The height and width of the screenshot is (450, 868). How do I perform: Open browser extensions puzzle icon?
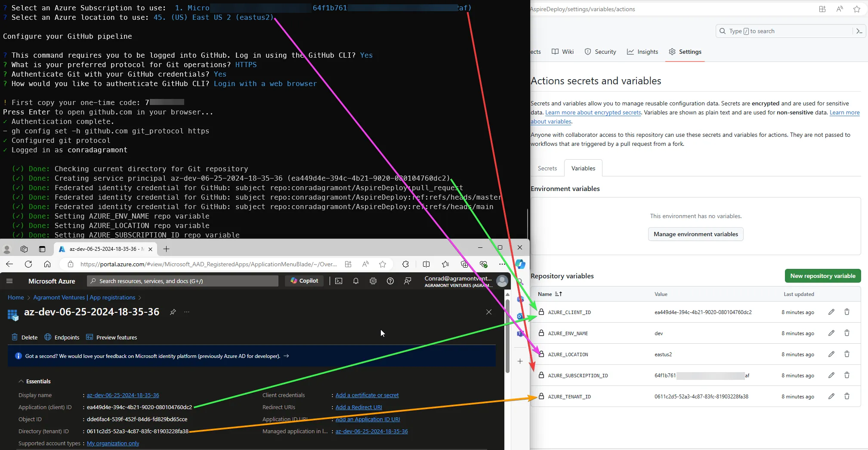[x=405, y=264]
